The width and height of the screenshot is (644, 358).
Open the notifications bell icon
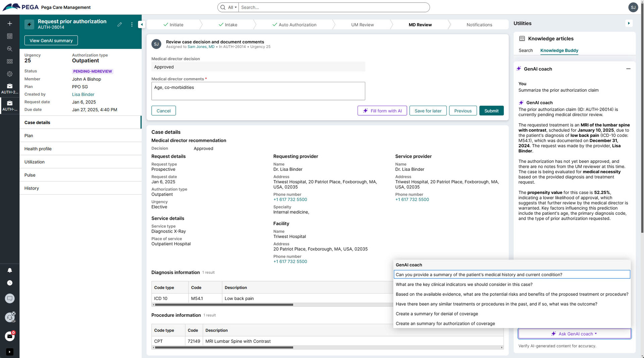click(10, 270)
